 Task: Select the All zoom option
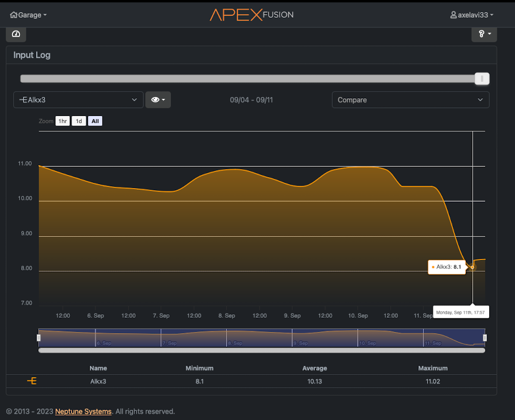[x=95, y=121]
